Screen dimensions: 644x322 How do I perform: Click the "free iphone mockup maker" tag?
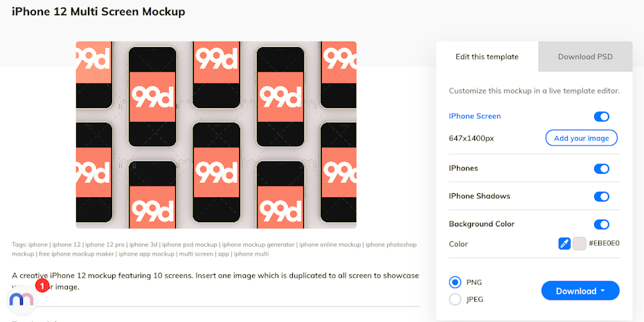pyautogui.click(x=77, y=254)
